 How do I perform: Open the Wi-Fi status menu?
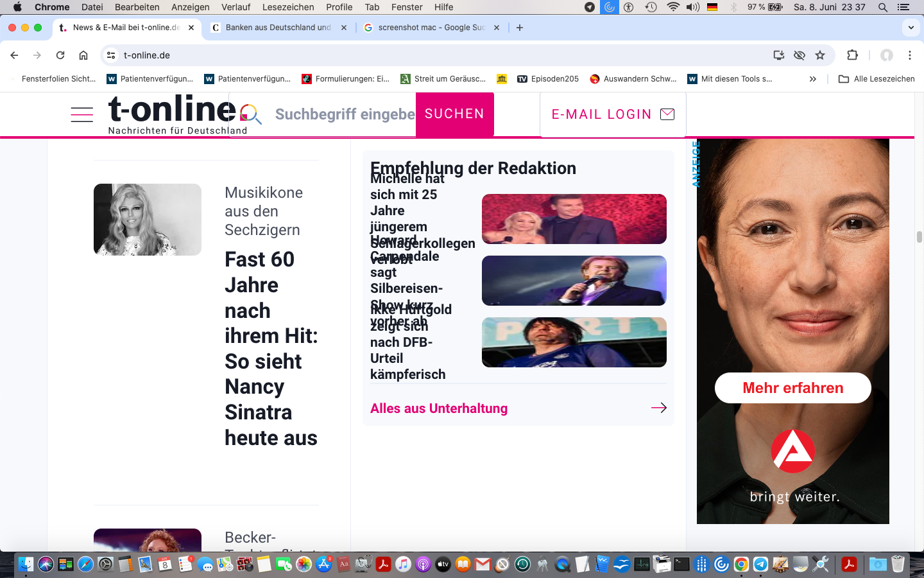tap(673, 7)
